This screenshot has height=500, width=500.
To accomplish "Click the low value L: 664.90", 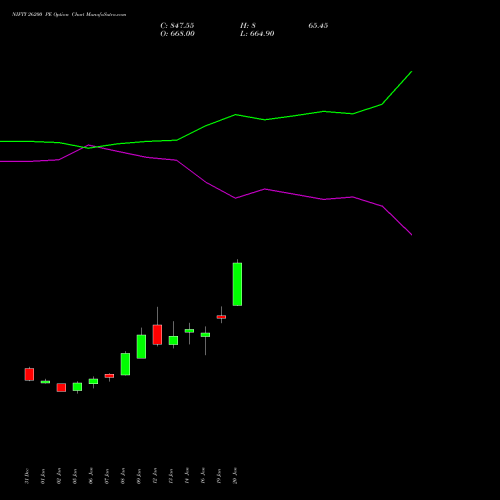I will click(x=257, y=34).
